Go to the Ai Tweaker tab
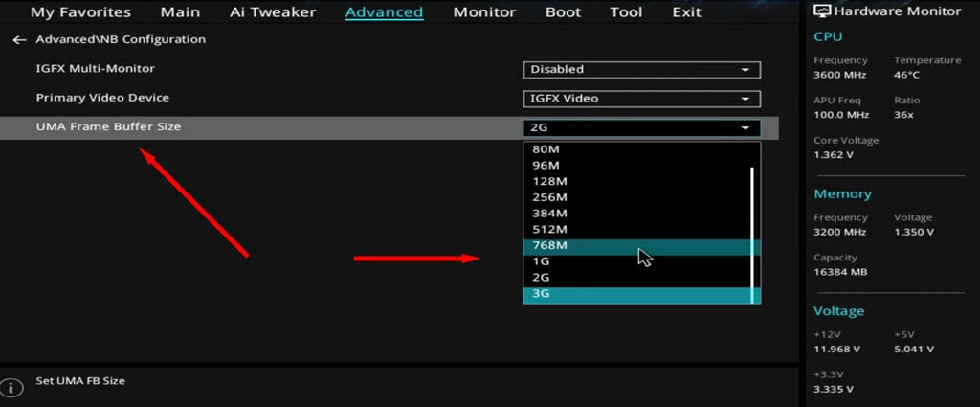The height and width of the screenshot is (407, 980). click(x=273, y=12)
